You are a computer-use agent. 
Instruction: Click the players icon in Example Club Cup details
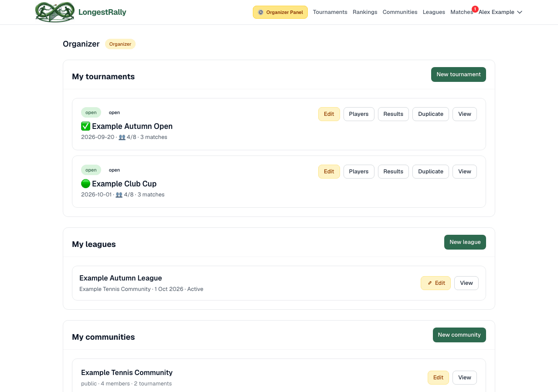click(x=119, y=195)
